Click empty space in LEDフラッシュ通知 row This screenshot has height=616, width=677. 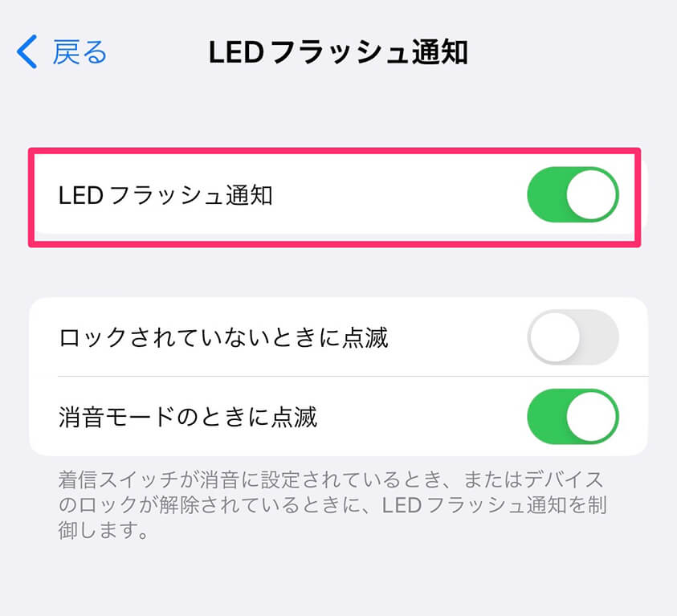(x=398, y=195)
